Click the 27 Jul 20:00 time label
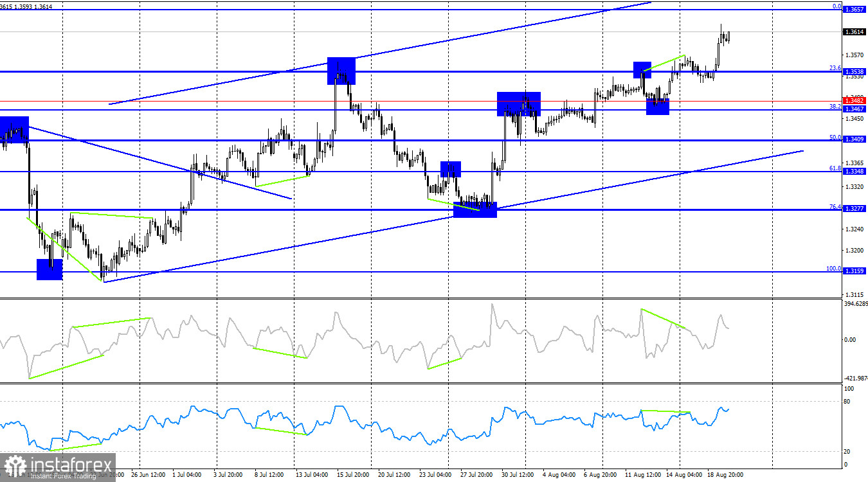The image size is (868, 482). point(477,475)
